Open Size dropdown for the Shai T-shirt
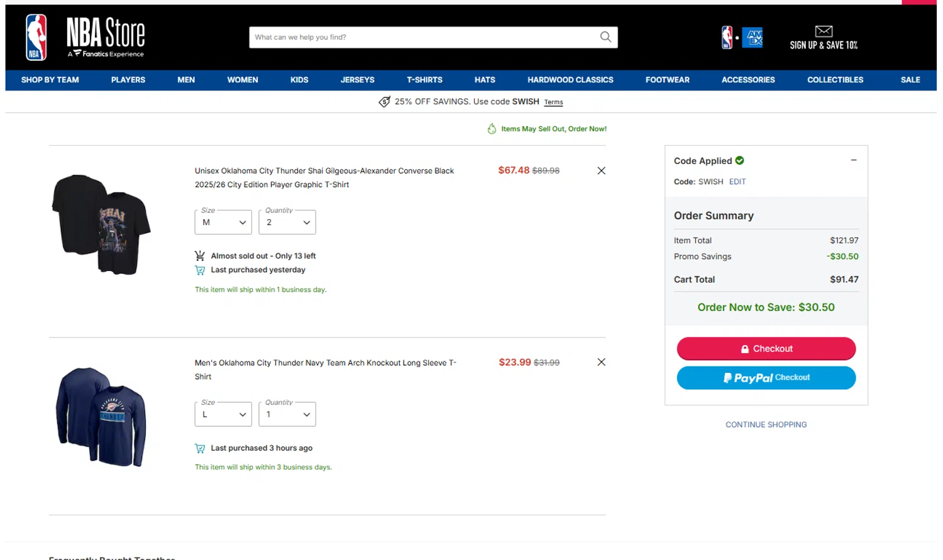 point(223,222)
